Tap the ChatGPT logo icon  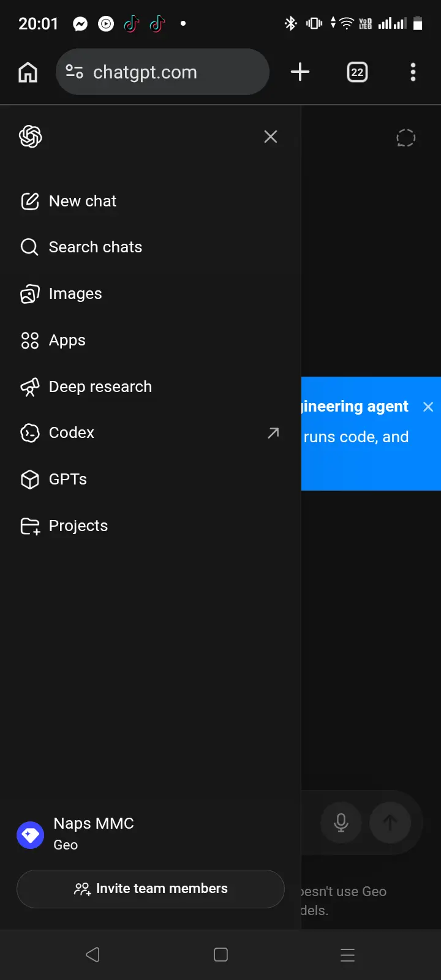[31, 137]
